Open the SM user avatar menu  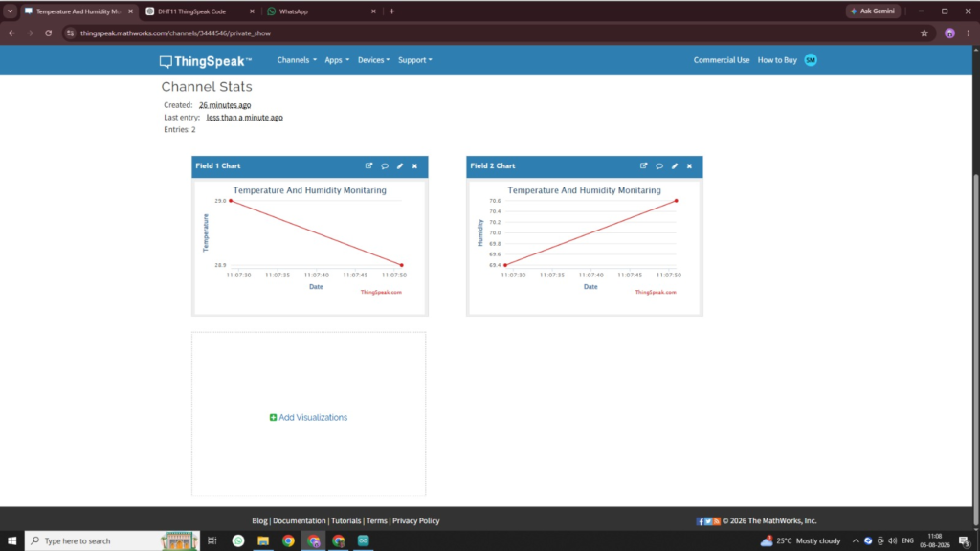811,60
